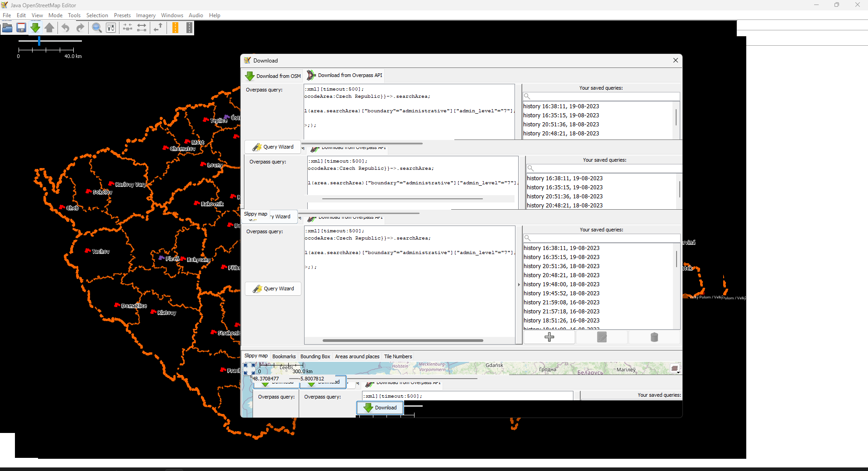Click the green Download map data arrow
Image resolution: width=868 pixels, height=471 pixels.
pos(35,28)
